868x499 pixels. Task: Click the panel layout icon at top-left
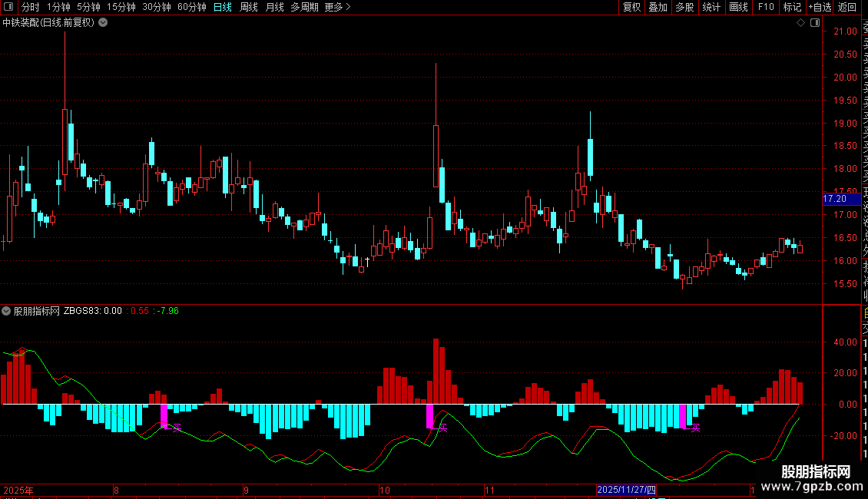[8, 7]
